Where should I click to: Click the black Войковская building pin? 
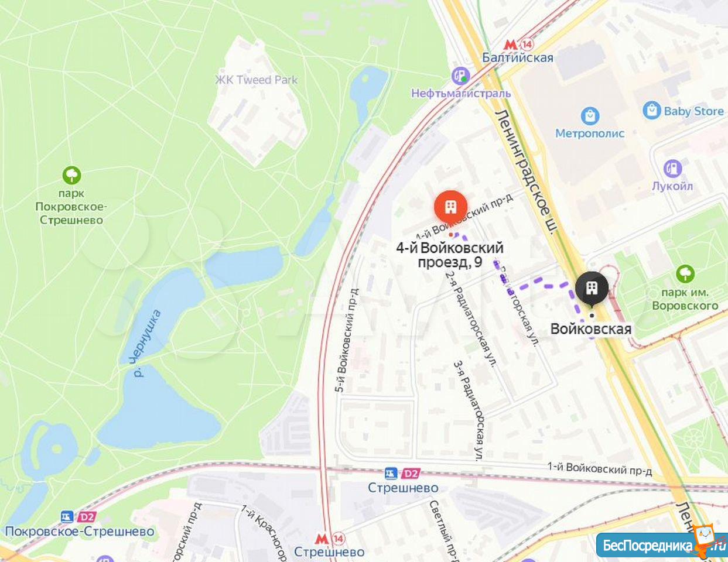click(x=592, y=288)
